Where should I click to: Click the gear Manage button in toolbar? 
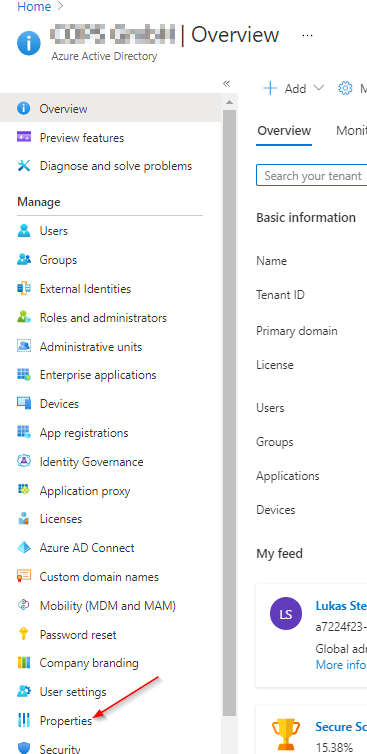(x=353, y=88)
